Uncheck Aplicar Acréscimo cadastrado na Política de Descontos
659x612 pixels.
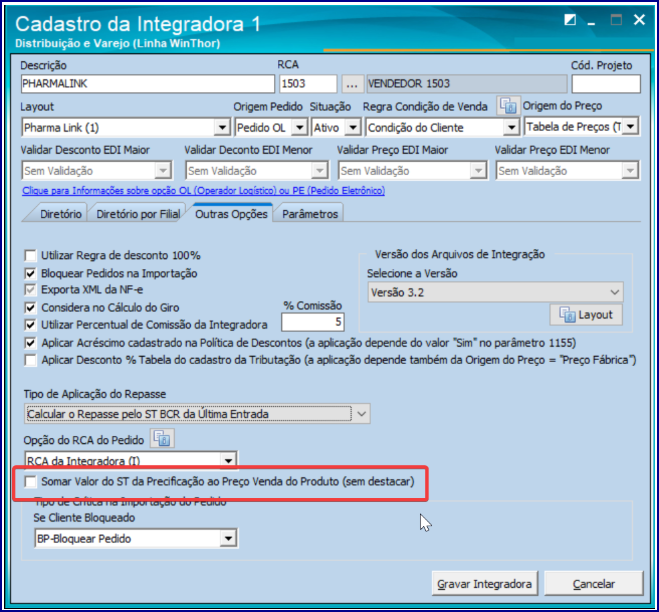(x=30, y=343)
